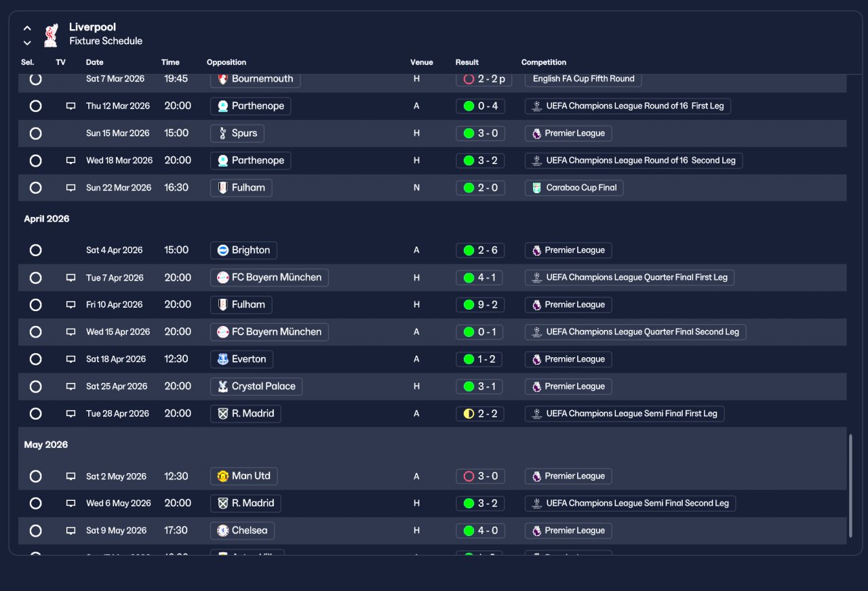This screenshot has width=868, height=591.
Task: Click the TV icon for Fri 10 Apr 2026
Action: coord(71,305)
